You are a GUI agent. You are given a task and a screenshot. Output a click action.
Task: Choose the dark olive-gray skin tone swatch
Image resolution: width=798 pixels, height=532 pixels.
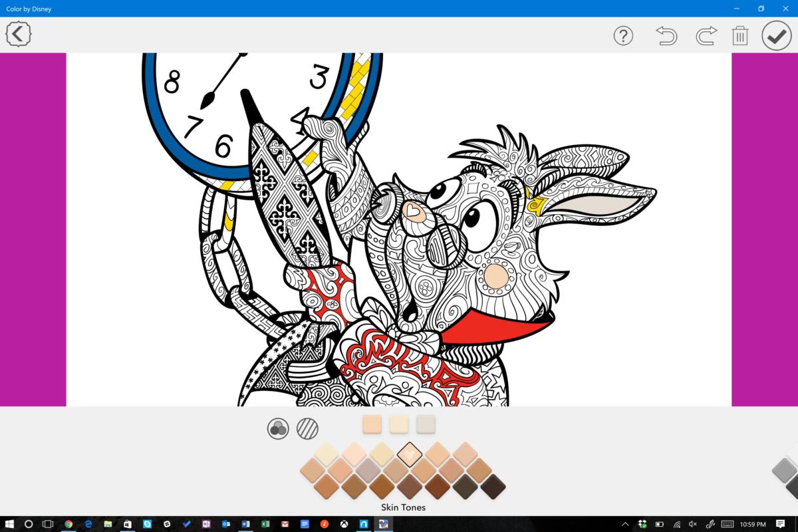(x=465, y=487)
